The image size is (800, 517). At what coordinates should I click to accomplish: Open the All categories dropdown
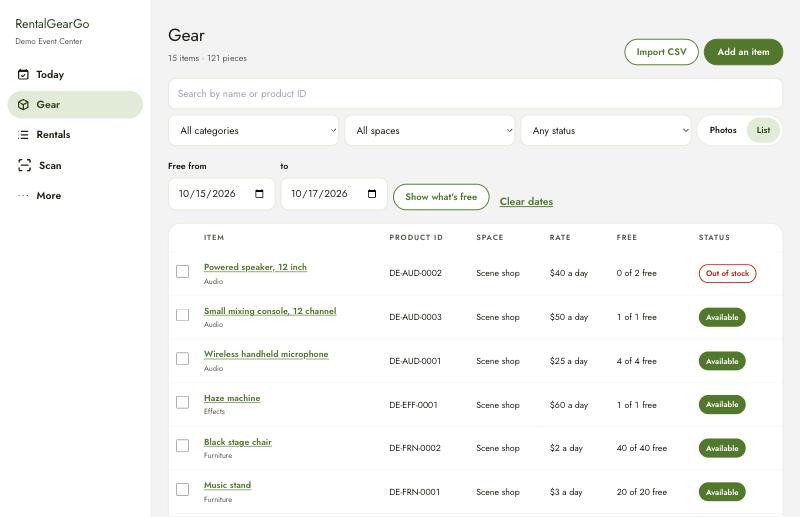tap(253, 131)
